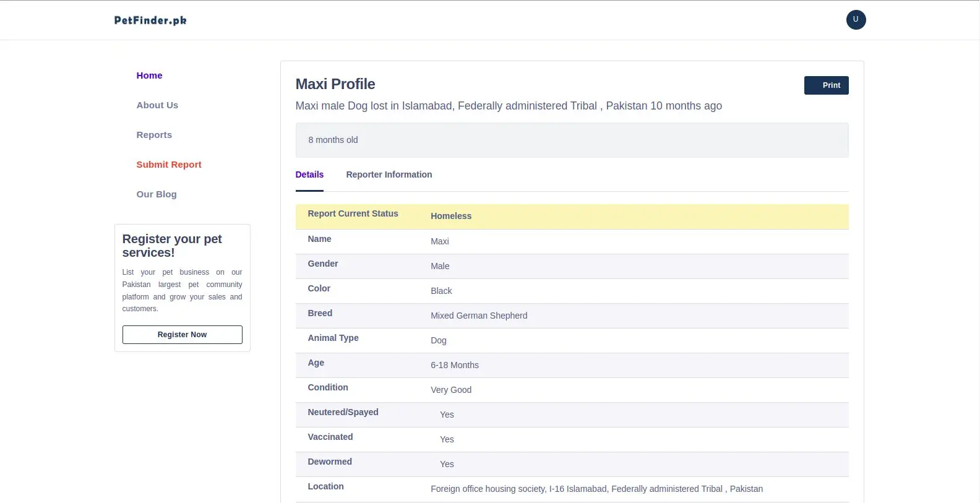The height and width of the screenshot is (503, 980).
Task: Navigate to Reports in the sidebar
Action: tap(154, 135)
